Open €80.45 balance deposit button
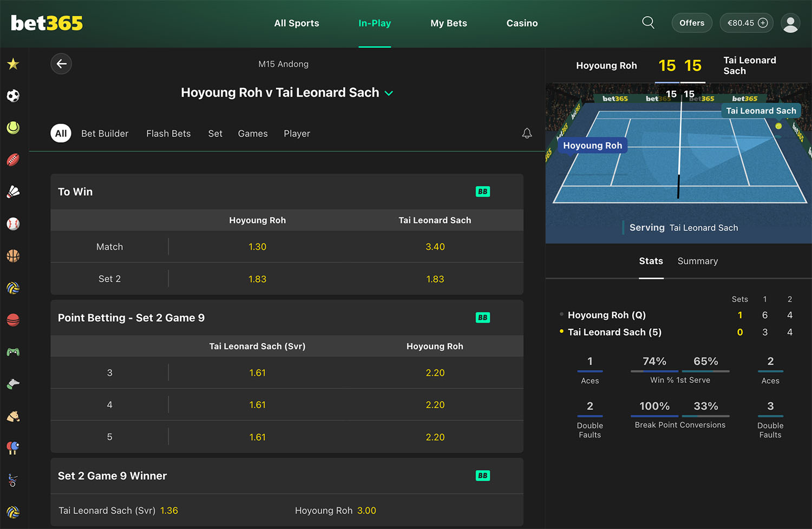The height and width of the screenshot is (529, 812). [x=746, y=23]
